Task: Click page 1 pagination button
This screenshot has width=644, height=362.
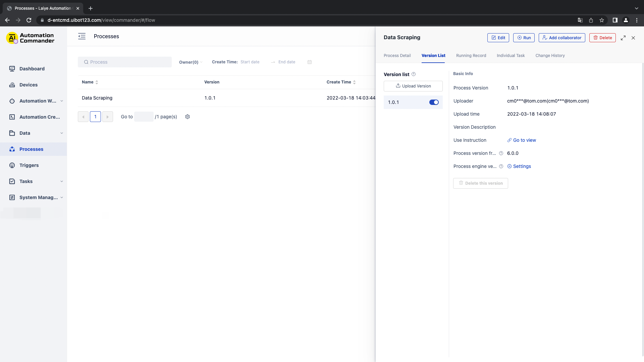Action: tap(95, 117)
